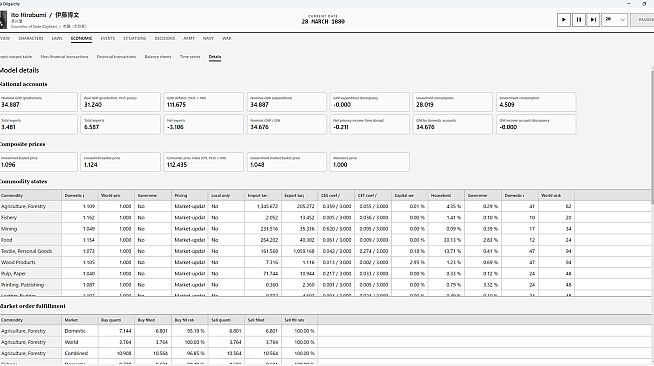Sort Commodity states by World orders header
Image resolution: width=654 pixels, height=366 pixels.
(x=556, y=196)
